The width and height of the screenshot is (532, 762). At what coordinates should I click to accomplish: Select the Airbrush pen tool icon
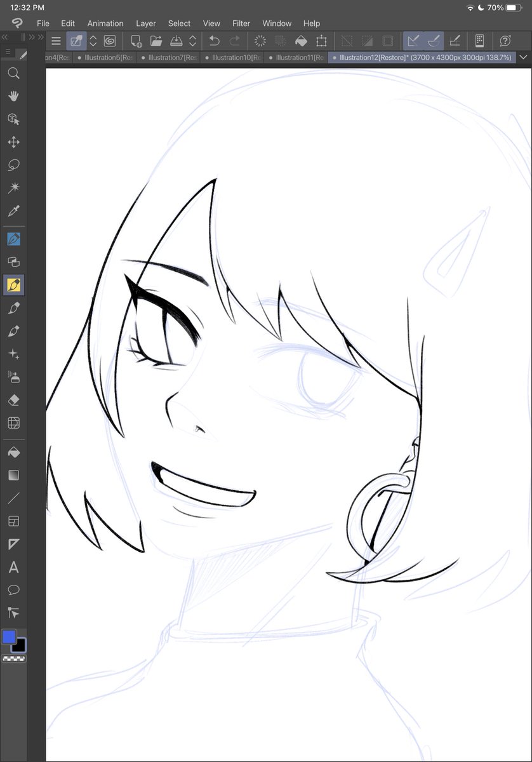13,331
